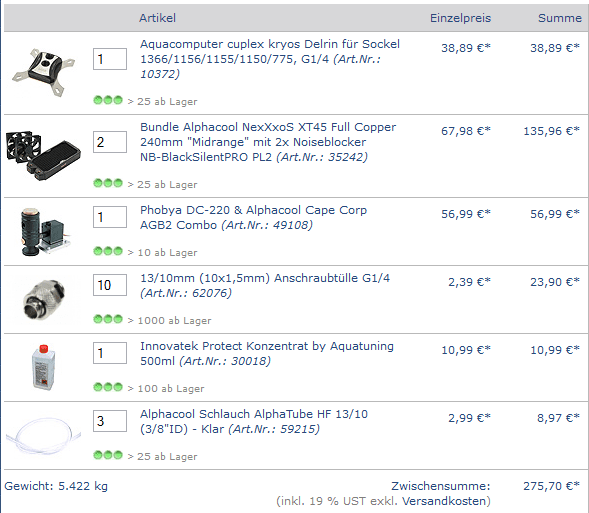
Task: Click the Artikel column header
Action: pos(157,18)
